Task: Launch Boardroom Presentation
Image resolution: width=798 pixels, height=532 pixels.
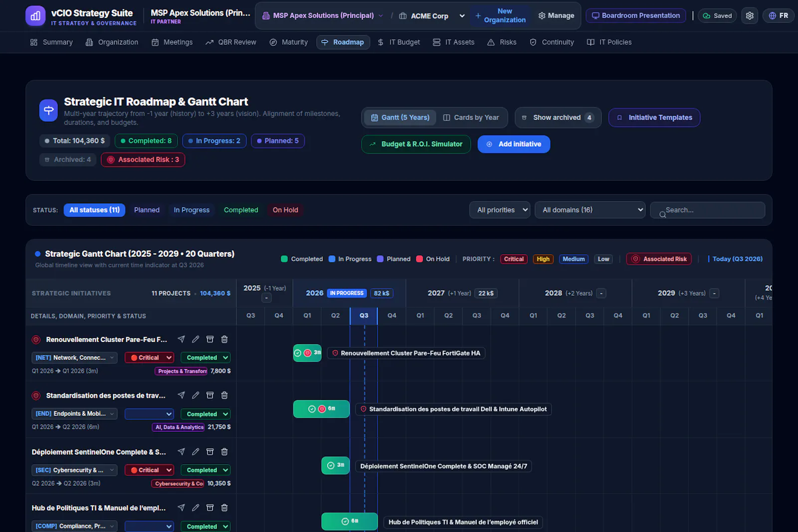Action: (636, 15)
